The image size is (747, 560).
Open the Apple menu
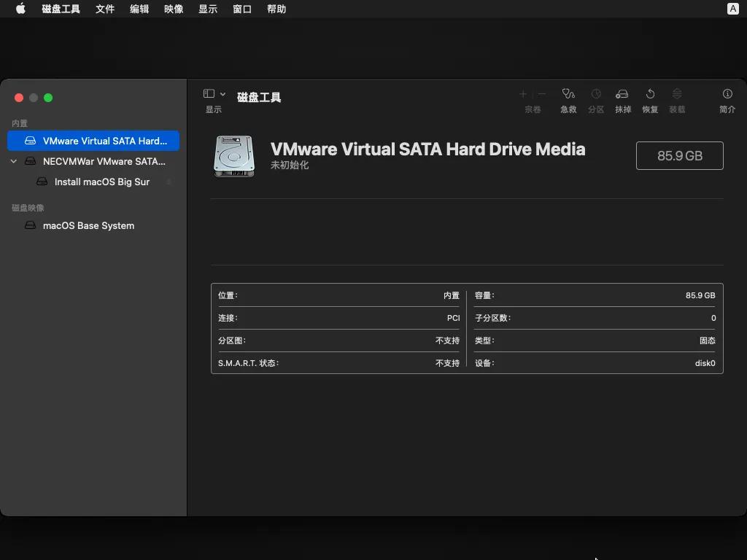[20, 9]
